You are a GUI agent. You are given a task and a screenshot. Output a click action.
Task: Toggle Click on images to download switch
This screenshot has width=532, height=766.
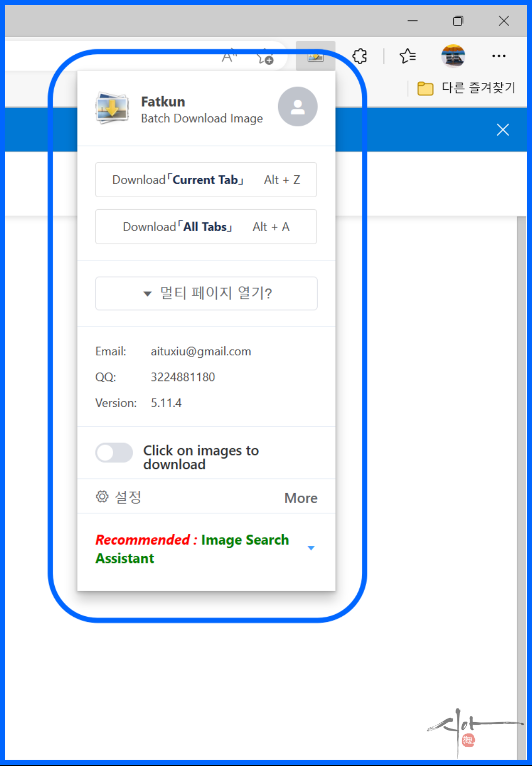pyautogui.click(x=114, y=452)
